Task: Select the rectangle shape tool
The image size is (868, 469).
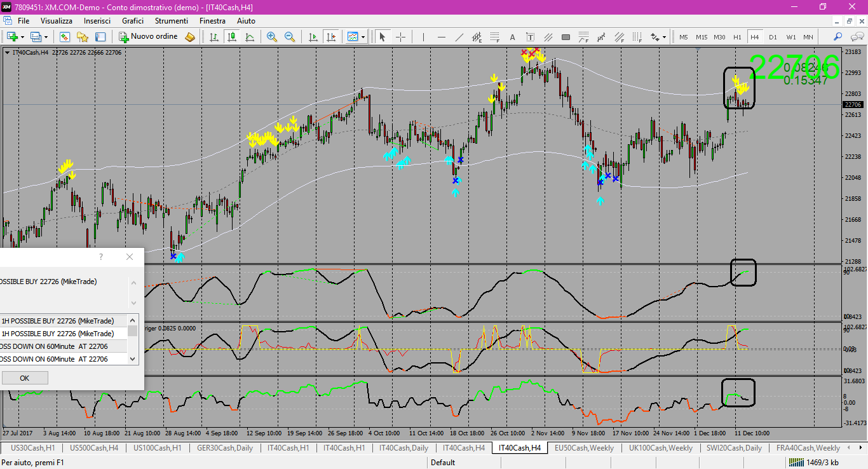Action: 566,37
